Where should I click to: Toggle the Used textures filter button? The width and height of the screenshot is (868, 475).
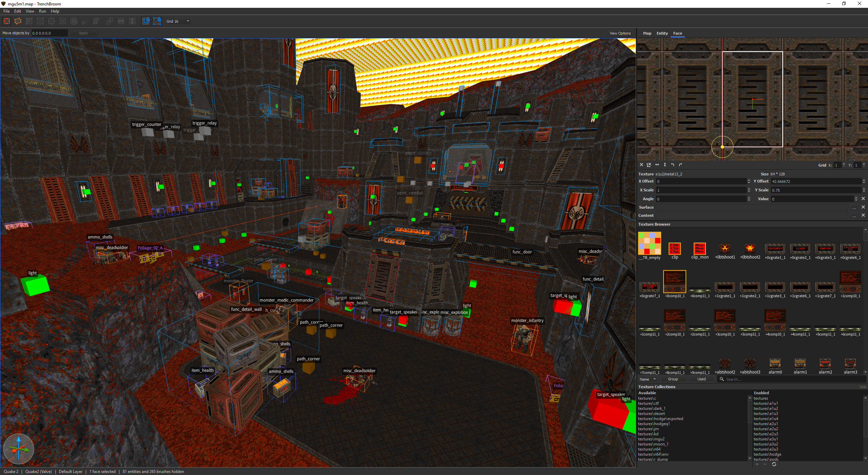click(x=702, y=379)
